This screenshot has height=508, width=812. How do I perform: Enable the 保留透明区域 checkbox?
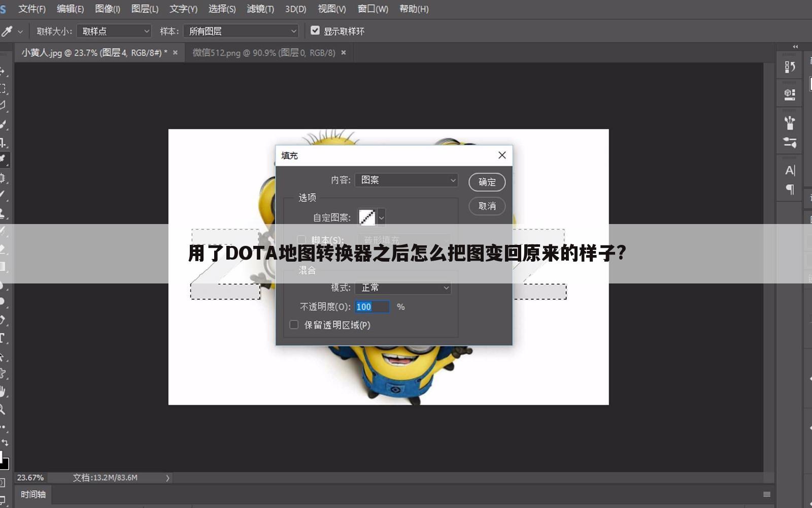pos(294,325)
